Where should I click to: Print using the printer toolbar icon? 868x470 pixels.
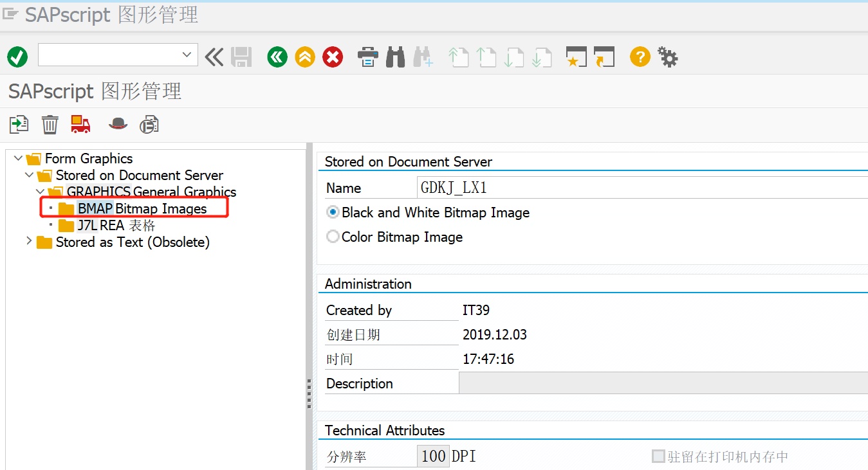click(x=367, y=57)
